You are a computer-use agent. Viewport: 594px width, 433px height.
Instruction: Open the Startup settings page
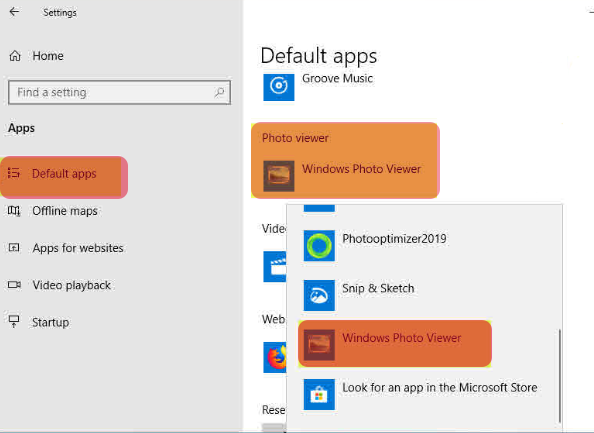coord(39,322)
